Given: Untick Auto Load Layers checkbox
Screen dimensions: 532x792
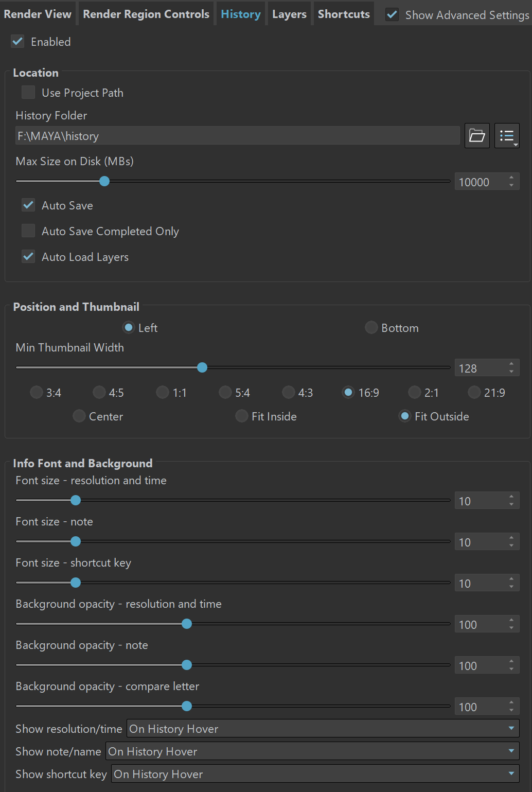Looking at the screenshot, I should coord(28,257).
